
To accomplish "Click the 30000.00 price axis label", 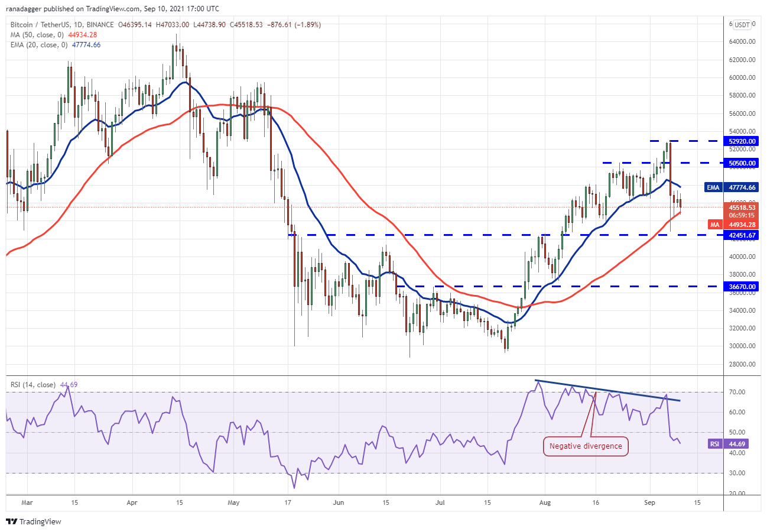I will (x=743, y=346).
